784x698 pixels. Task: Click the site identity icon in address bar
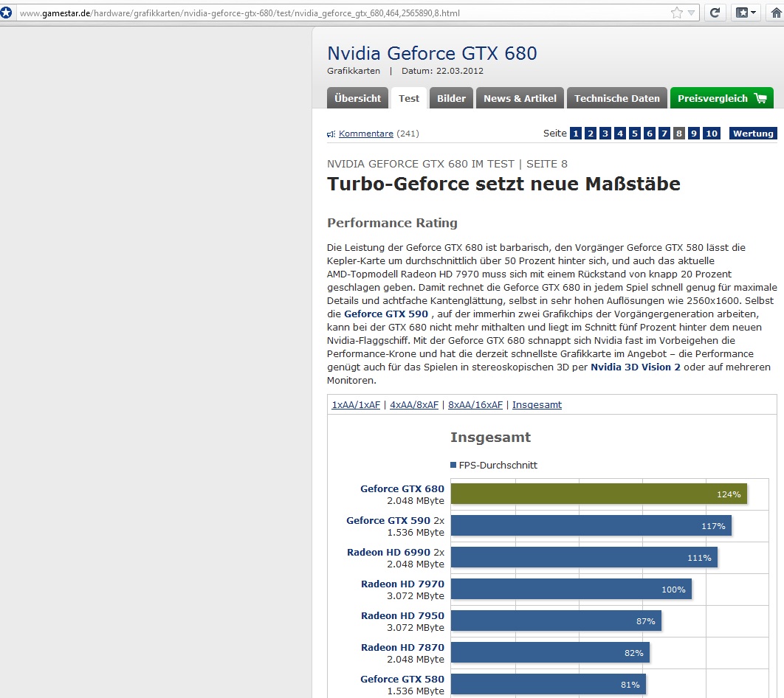click(5, 13)
